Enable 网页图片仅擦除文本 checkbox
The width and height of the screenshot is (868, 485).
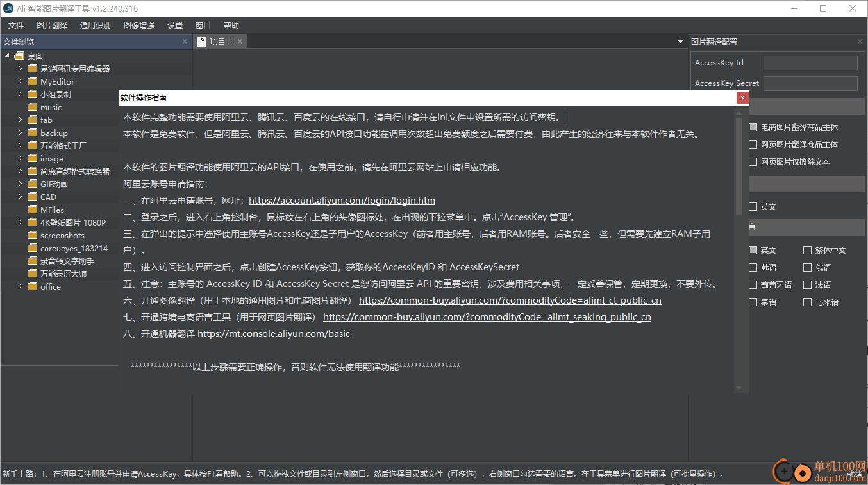[753, 161]
